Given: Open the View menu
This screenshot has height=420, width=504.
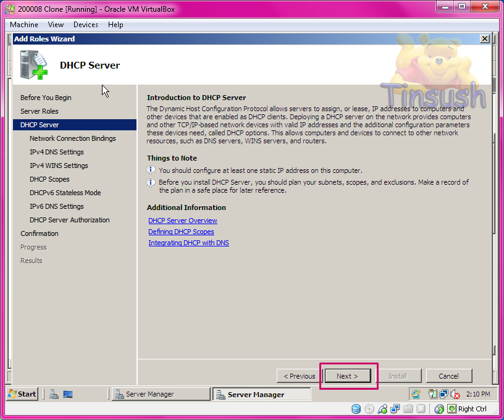Looking at the screenshot, I should (56, 25).
